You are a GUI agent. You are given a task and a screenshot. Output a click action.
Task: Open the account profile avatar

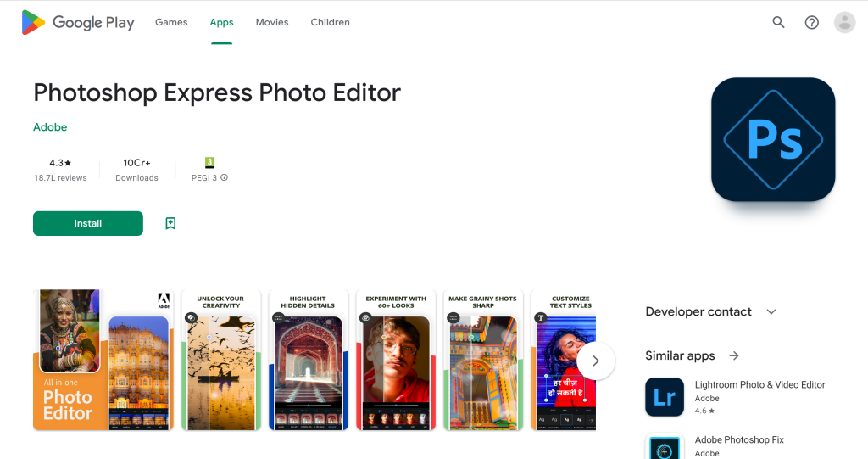(x=845, y=22)
